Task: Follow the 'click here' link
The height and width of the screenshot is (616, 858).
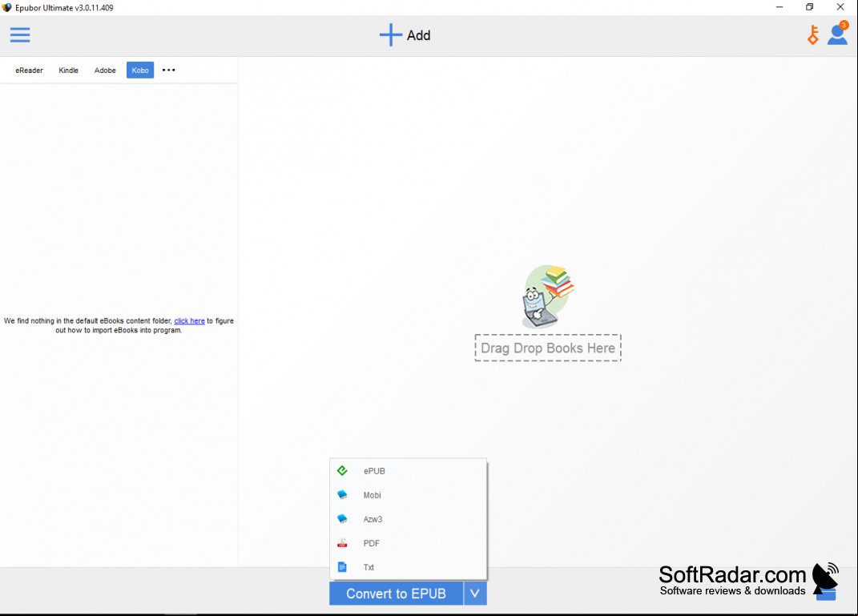Action: tap(189, 321)
